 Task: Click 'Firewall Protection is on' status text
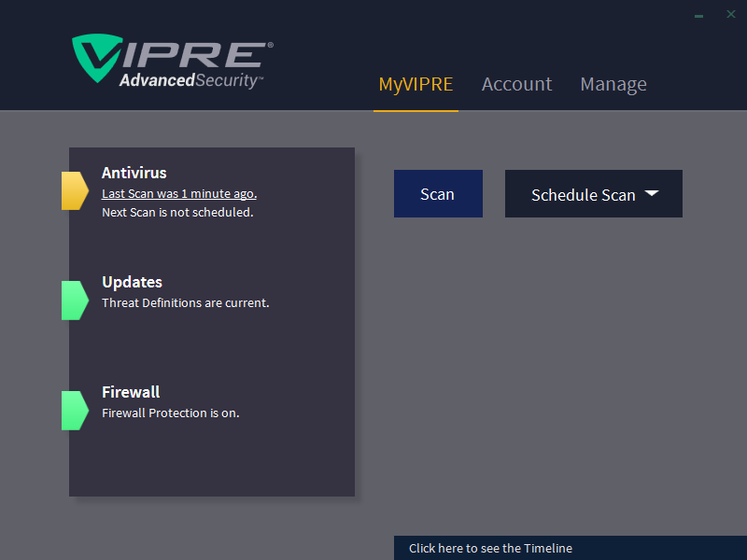pos(170,413)
